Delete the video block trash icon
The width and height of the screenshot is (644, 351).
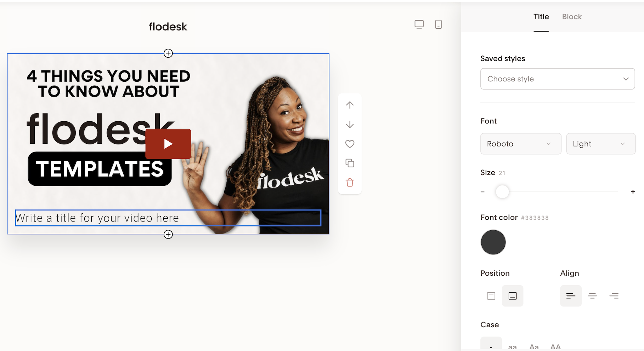tap(350, 183)
